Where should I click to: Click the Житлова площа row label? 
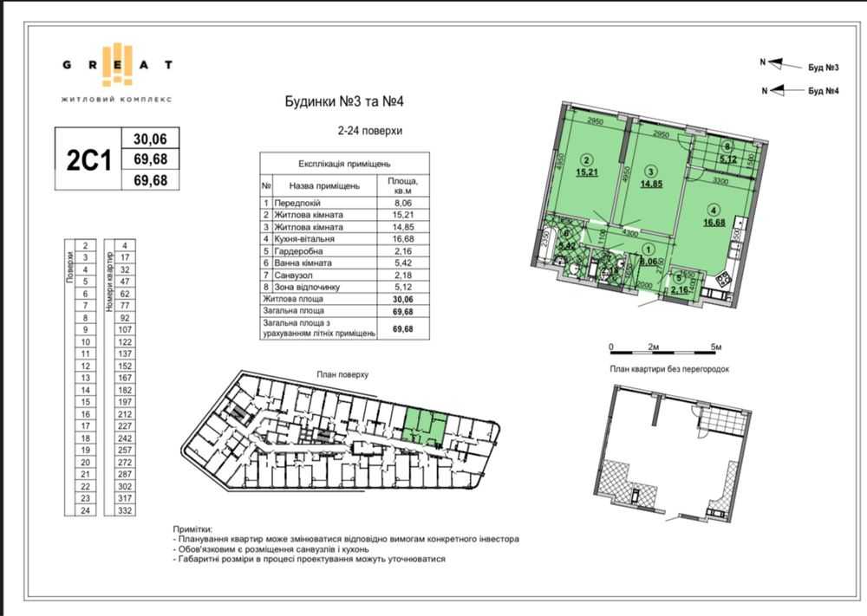(x=292, y=299)
